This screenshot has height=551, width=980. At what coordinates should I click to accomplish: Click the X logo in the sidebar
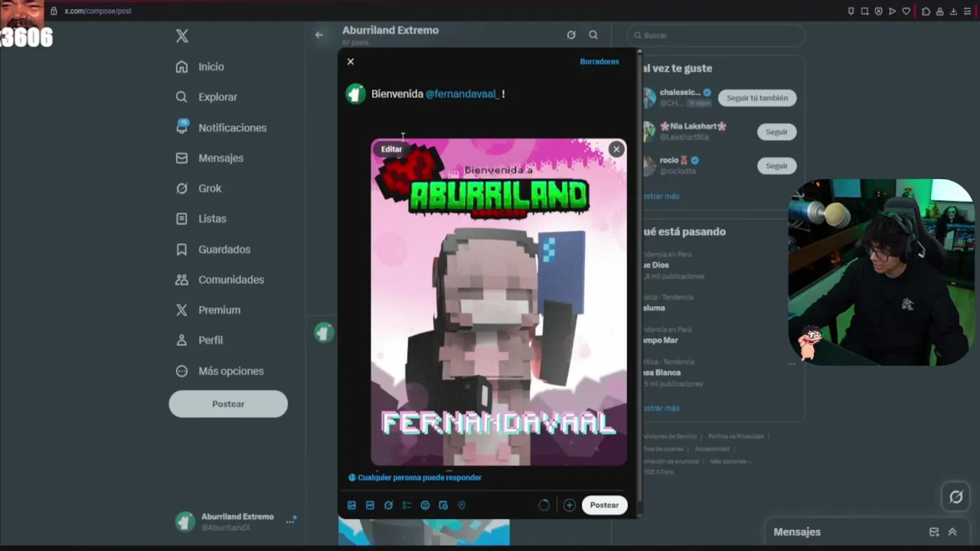[x=182, y=36]
